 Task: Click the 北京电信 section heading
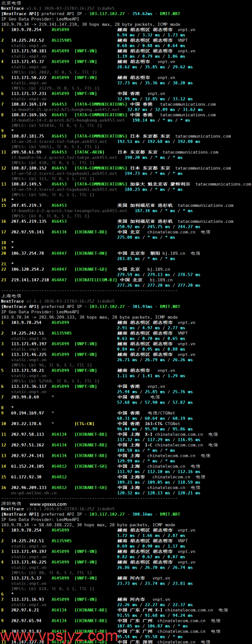pos(11,3)
